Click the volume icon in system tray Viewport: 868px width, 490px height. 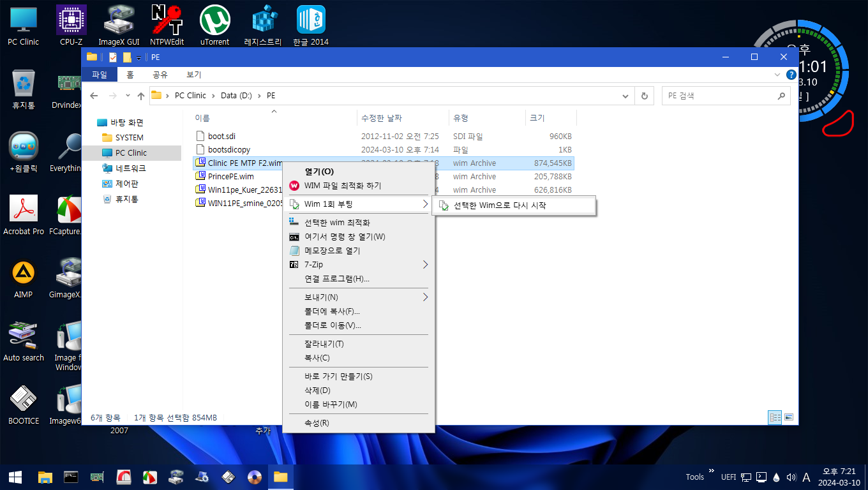791,477
